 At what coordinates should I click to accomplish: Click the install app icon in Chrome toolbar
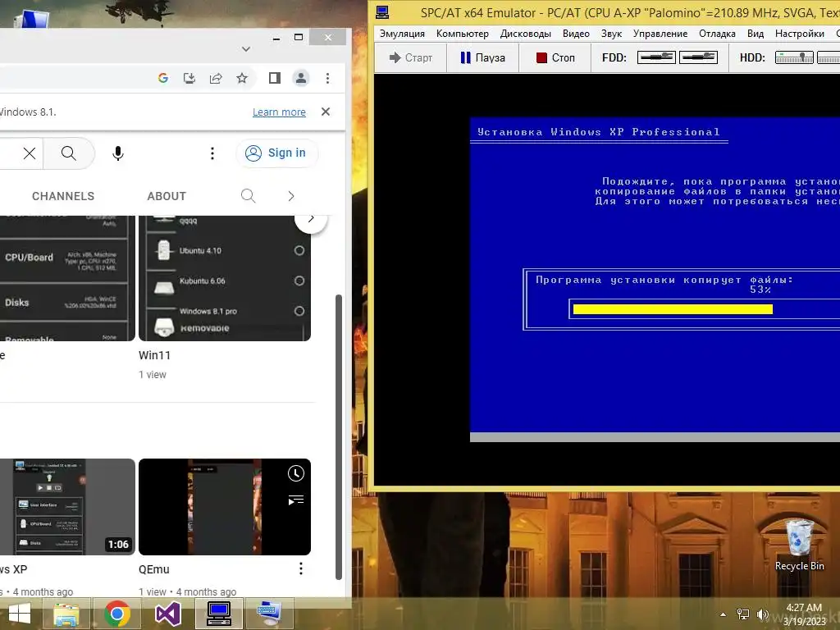(x=189, y=78)
